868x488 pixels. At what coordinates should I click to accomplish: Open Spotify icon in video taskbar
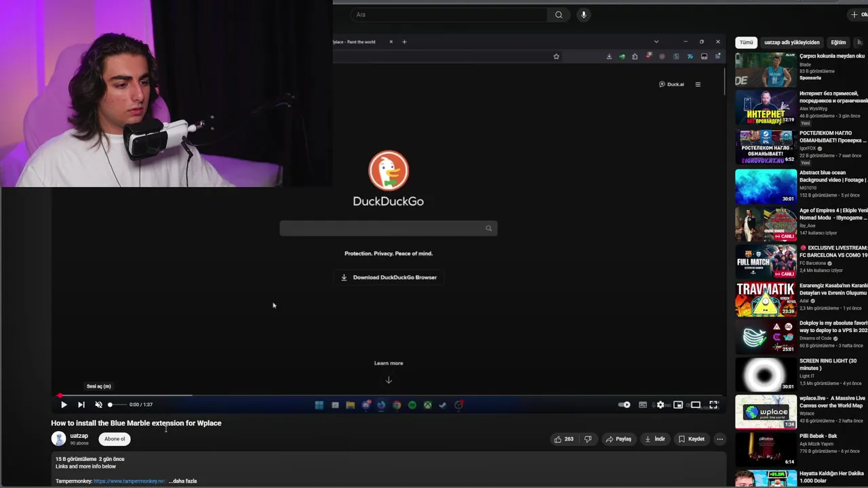click(412, 405)
